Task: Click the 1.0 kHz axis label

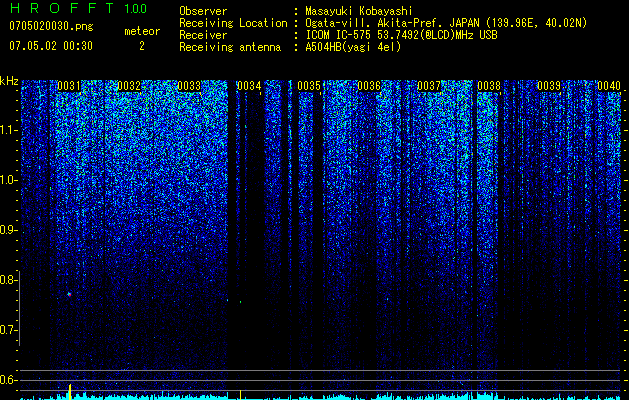Action: coord(8,180)
